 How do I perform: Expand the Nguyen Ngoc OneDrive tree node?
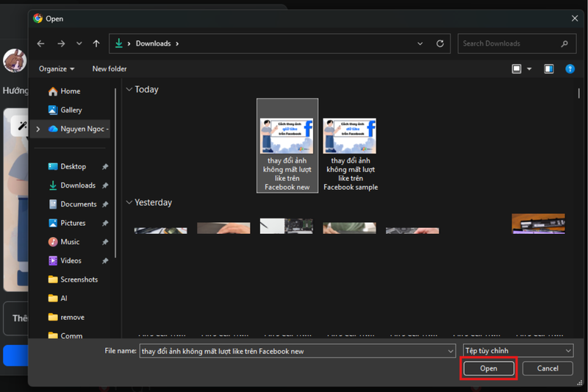pos(38,129)
